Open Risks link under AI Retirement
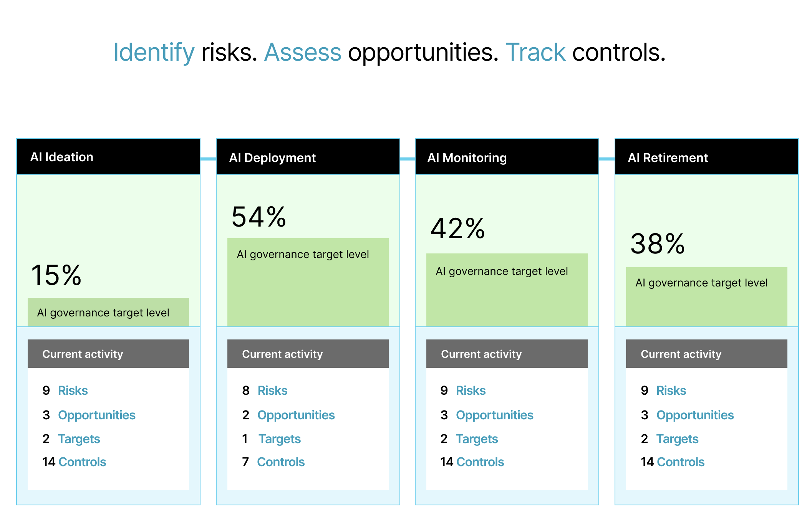This screenshot has height=523, width=812. pyautogui.click(x=671, y=391)
